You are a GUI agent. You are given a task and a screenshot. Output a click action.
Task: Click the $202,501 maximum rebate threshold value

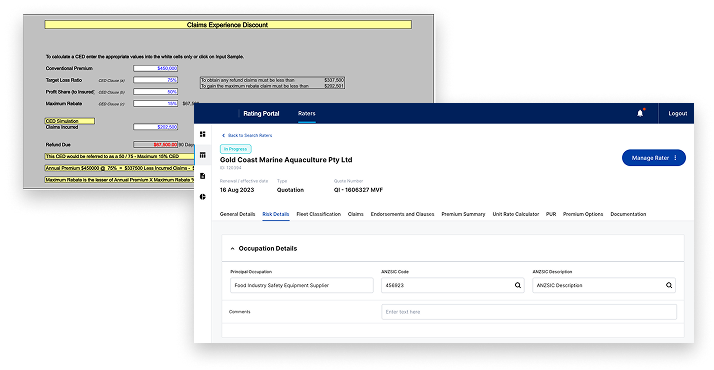click(x=334, y=86)
